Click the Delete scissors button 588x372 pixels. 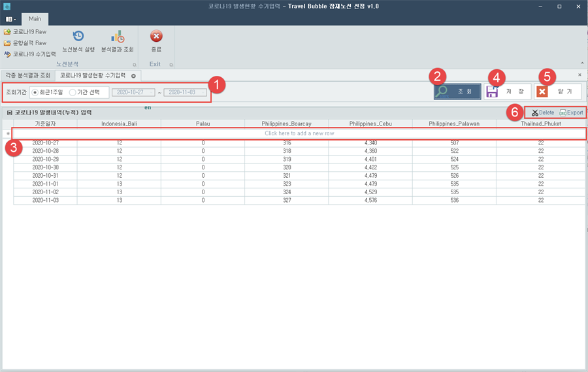[x=543, y=112]
